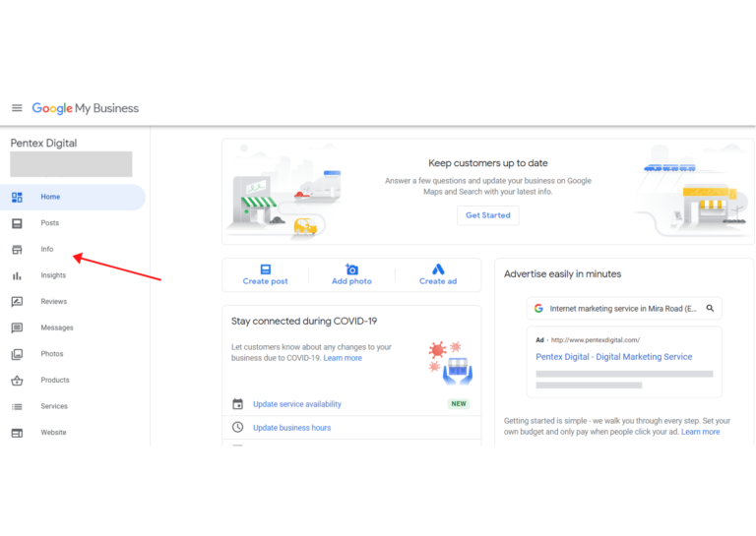Click the Add photo label
This screenshot has height=536, width=756.
point(352,281)
